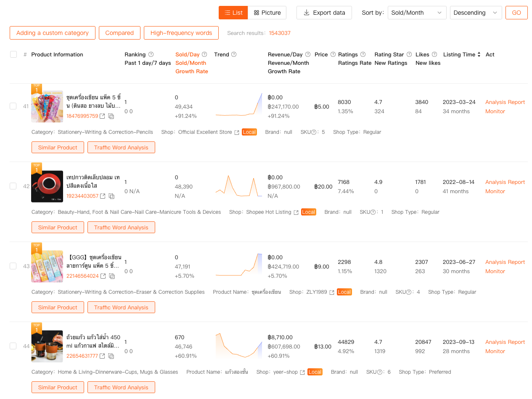Check the checkbox on row 44
This screenshot has height=399, width=532.
13,346
